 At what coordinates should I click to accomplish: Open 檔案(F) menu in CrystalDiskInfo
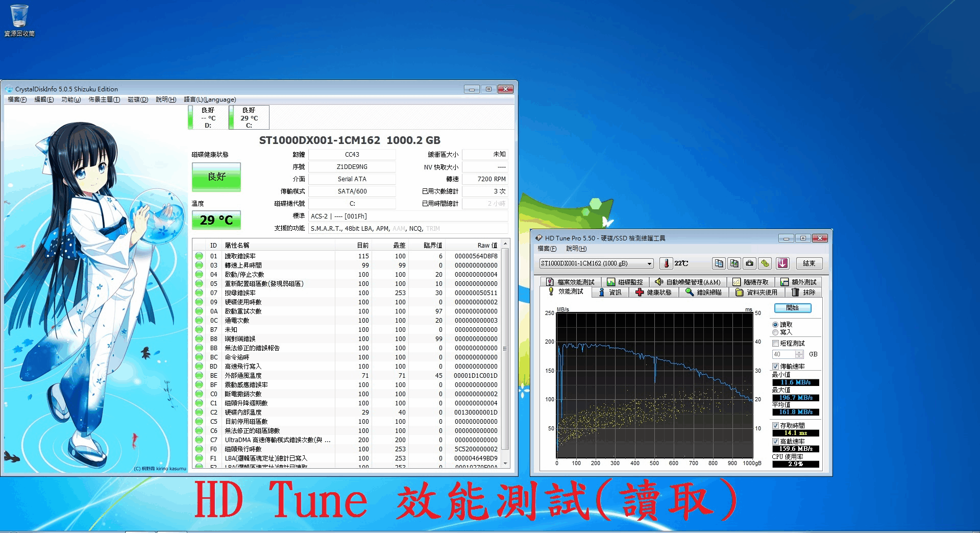[17, 100]
